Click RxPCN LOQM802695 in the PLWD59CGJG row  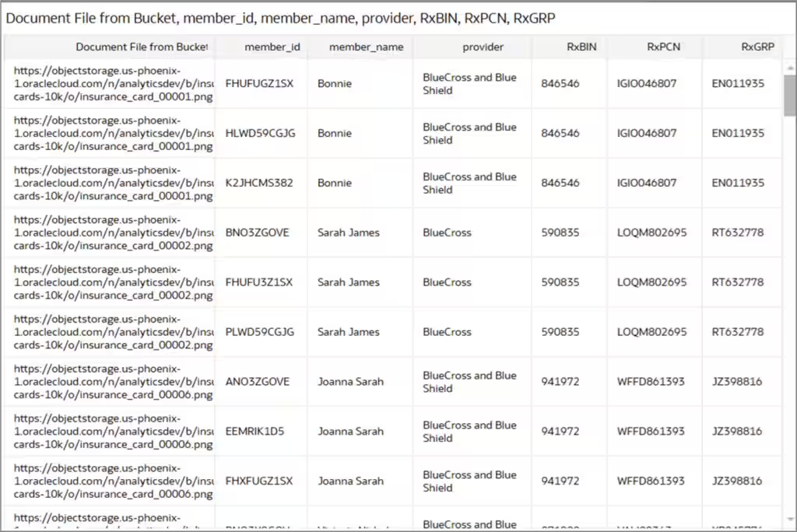pyautogui.click(x=651, y=332)
